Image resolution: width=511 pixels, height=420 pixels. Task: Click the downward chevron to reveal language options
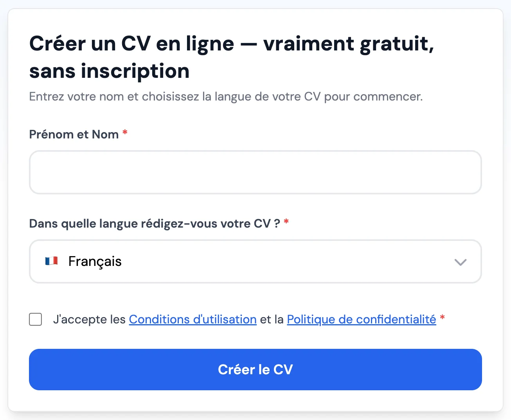coord(461,262)
